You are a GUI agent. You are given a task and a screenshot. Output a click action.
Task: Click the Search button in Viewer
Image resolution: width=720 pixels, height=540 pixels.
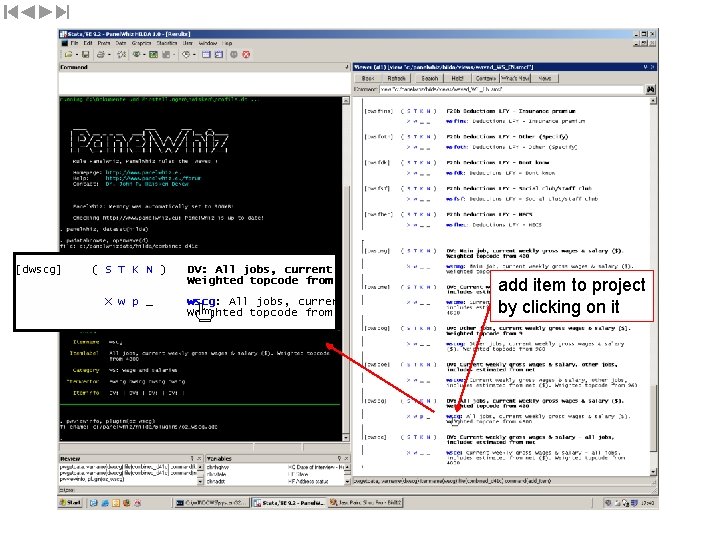pyautogui.click(x=430, y=79)
